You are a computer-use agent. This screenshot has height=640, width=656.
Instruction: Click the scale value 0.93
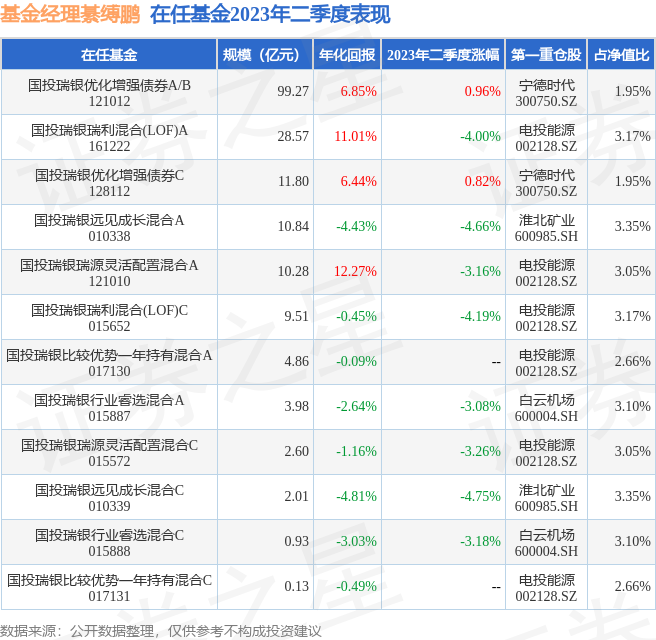pyautogui.click(x=296, y=541)
